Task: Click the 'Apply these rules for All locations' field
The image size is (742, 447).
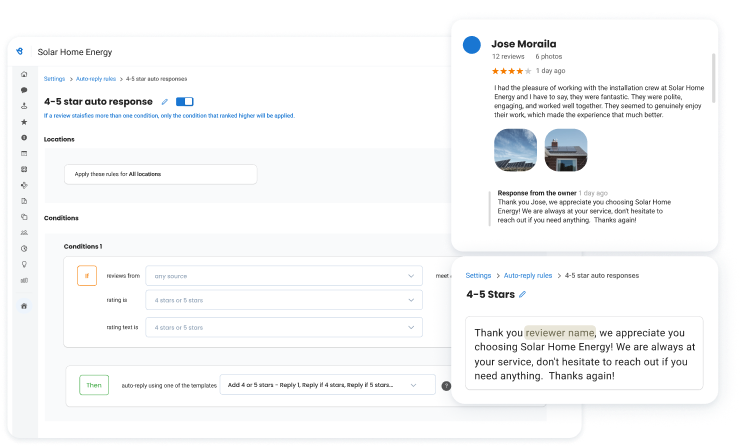Action: [x=160, y=174]
